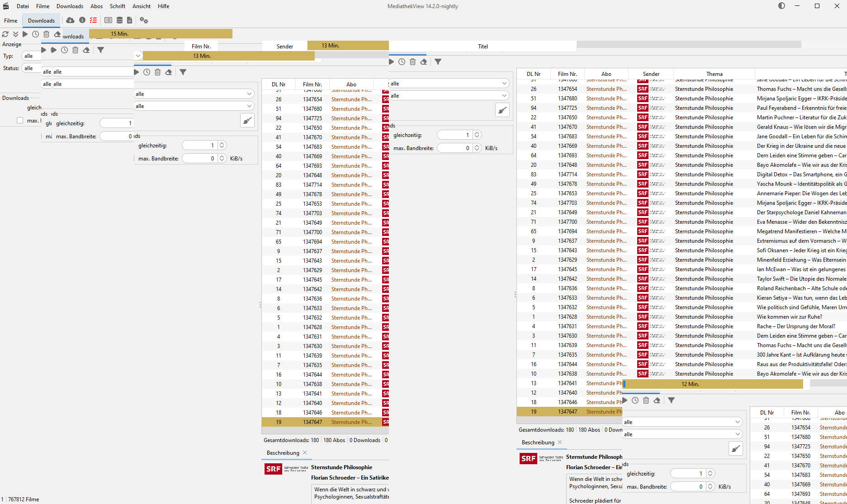The height and width of the screenshot is (504, 847).
Task: Click broom reset button in bottom-right filter panel
Action: tap(736, 448)
